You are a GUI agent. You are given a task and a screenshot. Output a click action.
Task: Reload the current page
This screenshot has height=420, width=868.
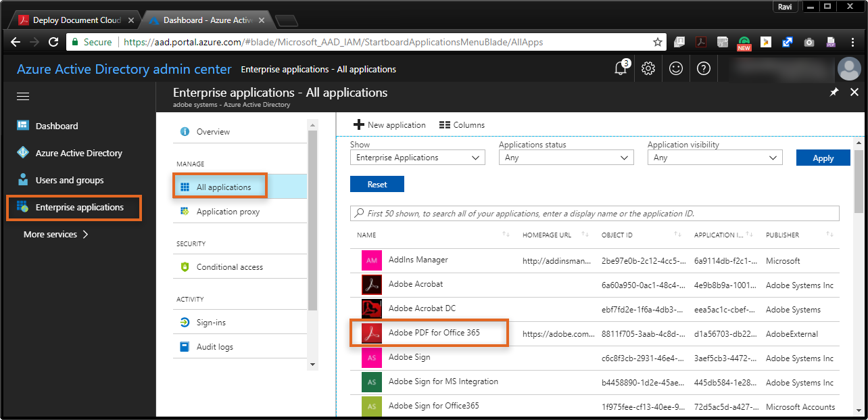click(53, 42)
